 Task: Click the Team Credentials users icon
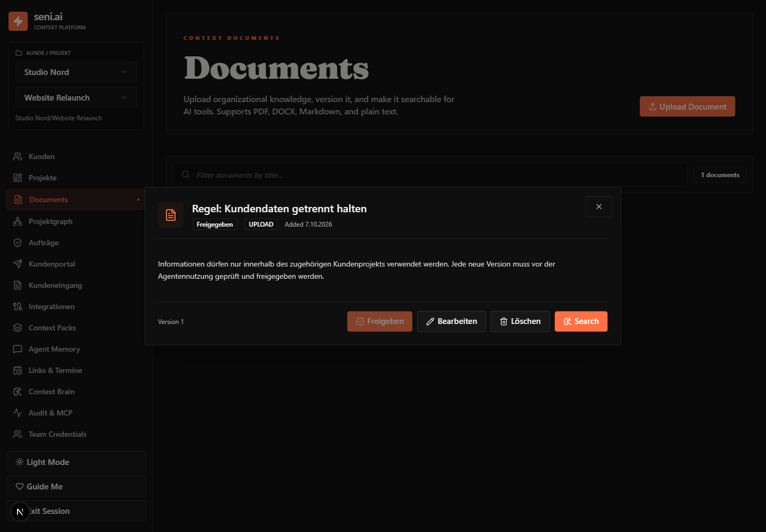[18, 434]
